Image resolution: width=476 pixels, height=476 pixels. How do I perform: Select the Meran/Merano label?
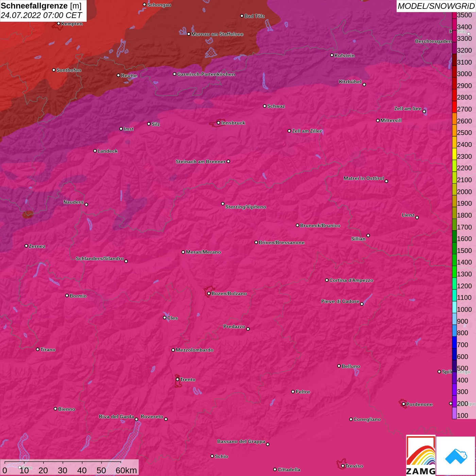[203, 252]
